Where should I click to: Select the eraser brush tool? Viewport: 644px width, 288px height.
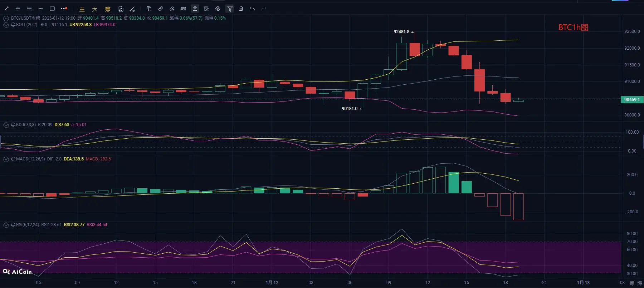point(172,9)
